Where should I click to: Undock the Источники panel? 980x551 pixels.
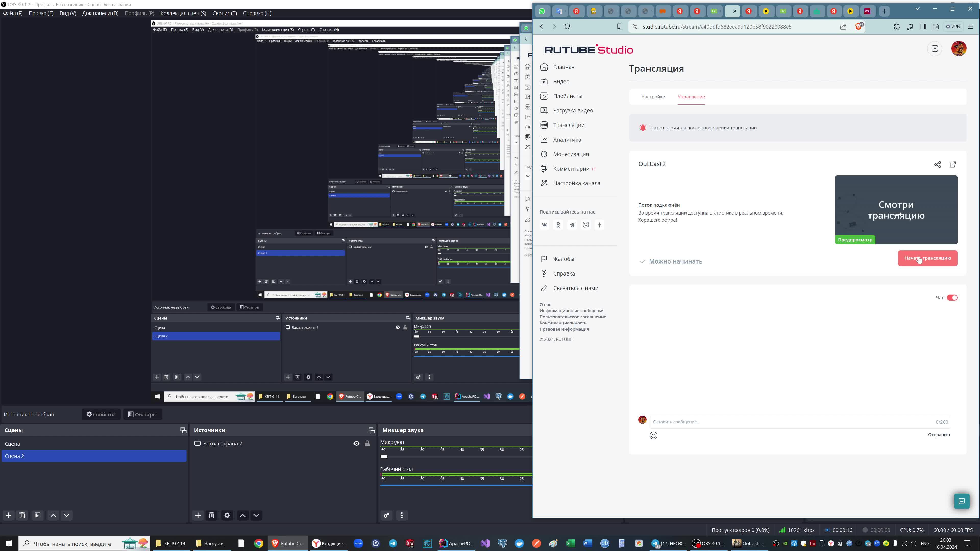371,430
